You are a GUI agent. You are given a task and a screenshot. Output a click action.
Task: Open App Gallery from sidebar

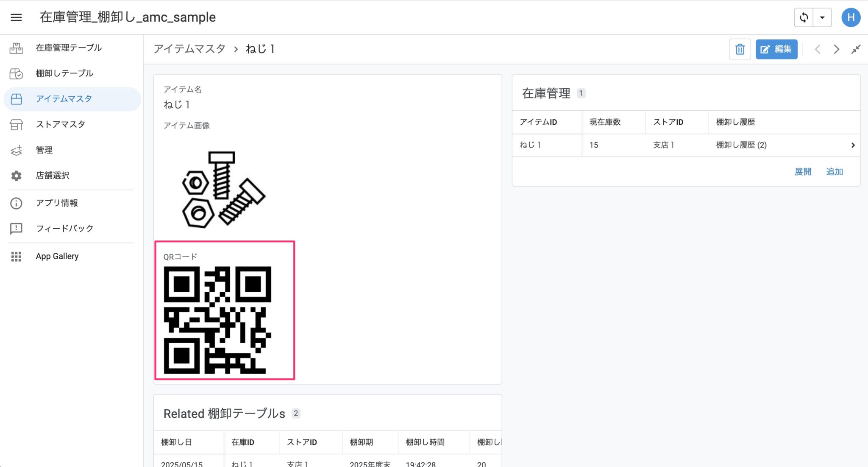(x=57, y=256)
